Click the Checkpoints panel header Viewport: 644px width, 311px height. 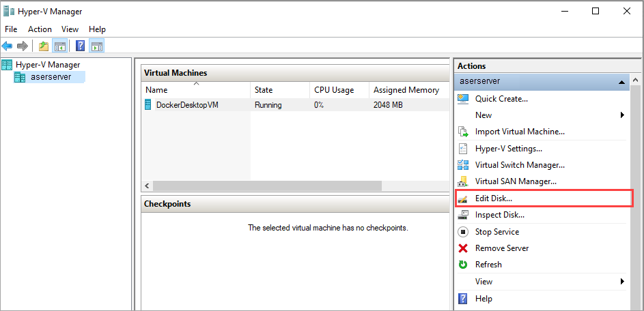(x=295, y=204)
